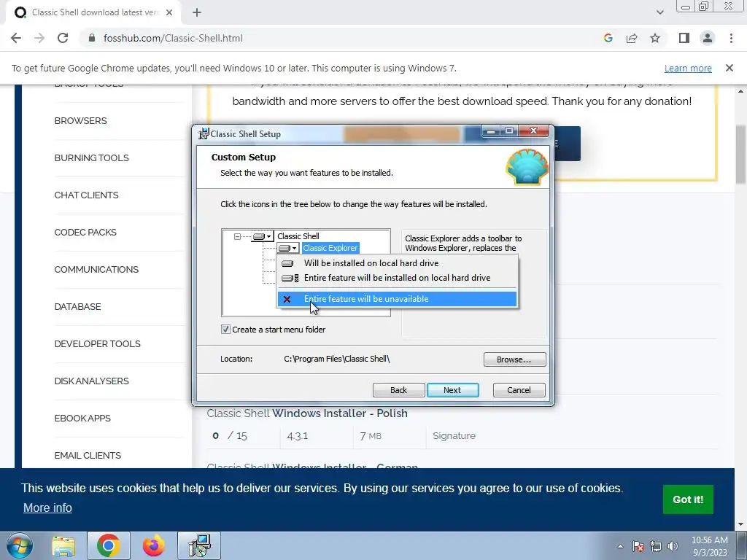Select the Classic Explorer tree item
747x560 pixels.
[x=330, y=248]
